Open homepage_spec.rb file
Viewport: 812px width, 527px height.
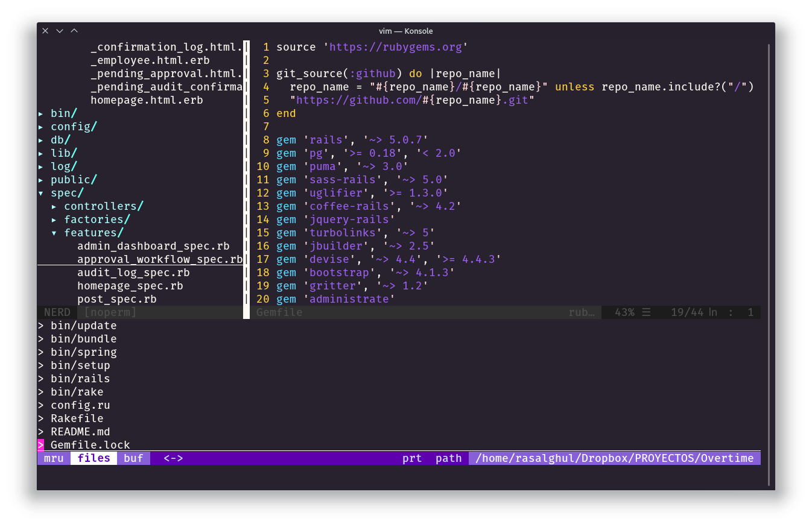point(130,286)
